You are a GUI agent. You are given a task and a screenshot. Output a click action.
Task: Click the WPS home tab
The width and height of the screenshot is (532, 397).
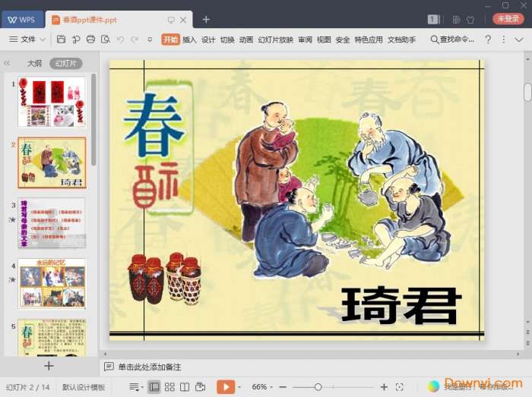[22, 20]
